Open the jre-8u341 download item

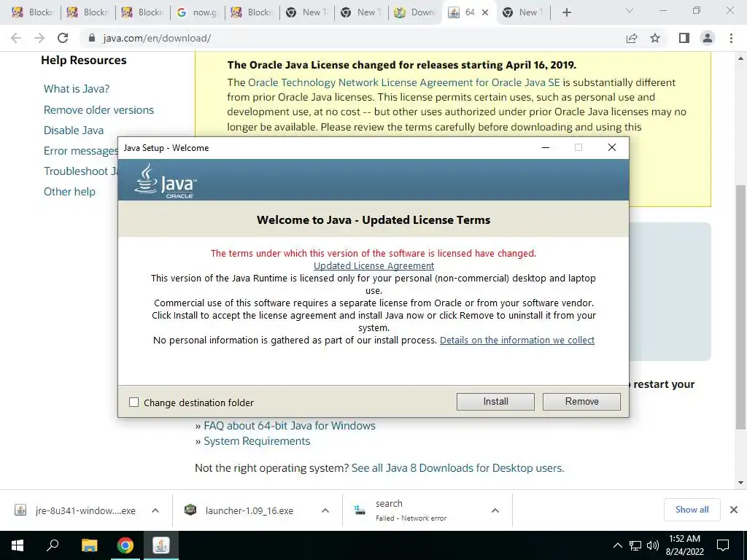pyautogui.click(x=75, y=510)
